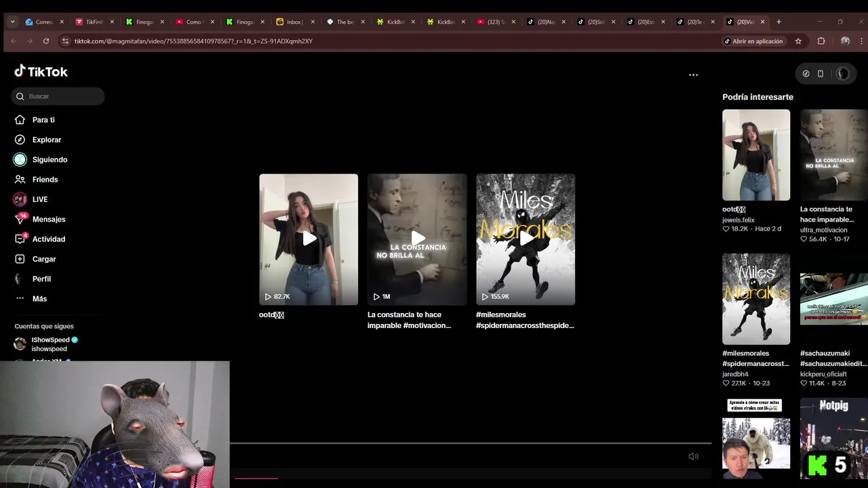This screenshot has width=868, height=488.
Task: View site information icon in address bar
Action: 65,41
